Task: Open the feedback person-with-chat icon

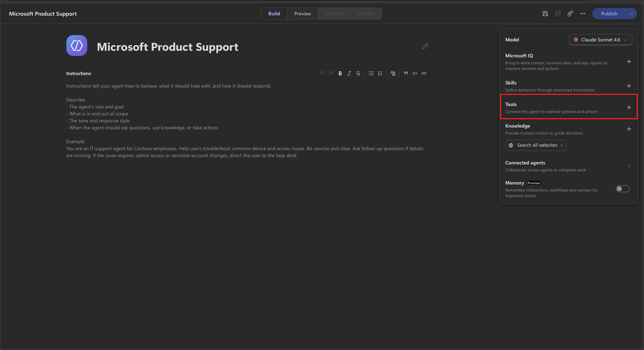Action: pyautogui.click(x=570, y=14)
